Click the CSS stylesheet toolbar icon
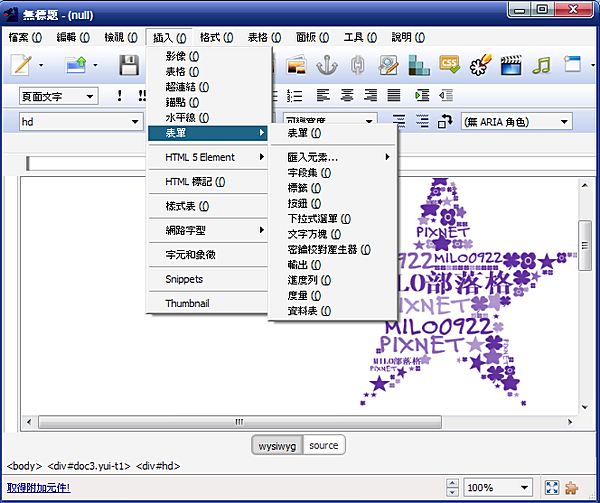The height and width of the screenshot is (503, 600). (449, 65)
